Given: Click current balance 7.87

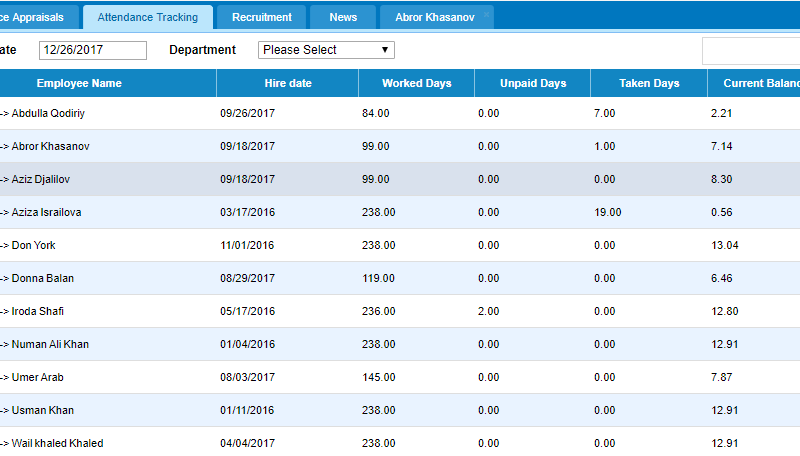Looking at the screenshot, I should pyautogui.click(x=721, y=377).
